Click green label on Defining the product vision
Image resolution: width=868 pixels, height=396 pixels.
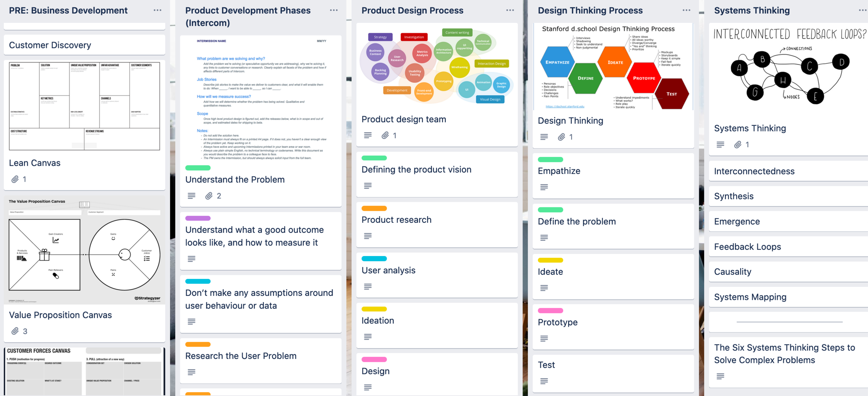pyautogui.click(x=374, y=158)
